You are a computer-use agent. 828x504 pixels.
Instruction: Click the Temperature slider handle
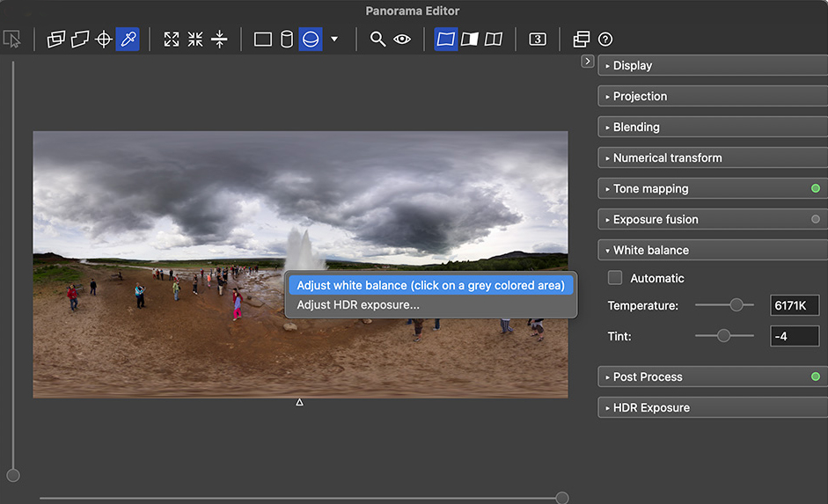(x=736, y=305)
